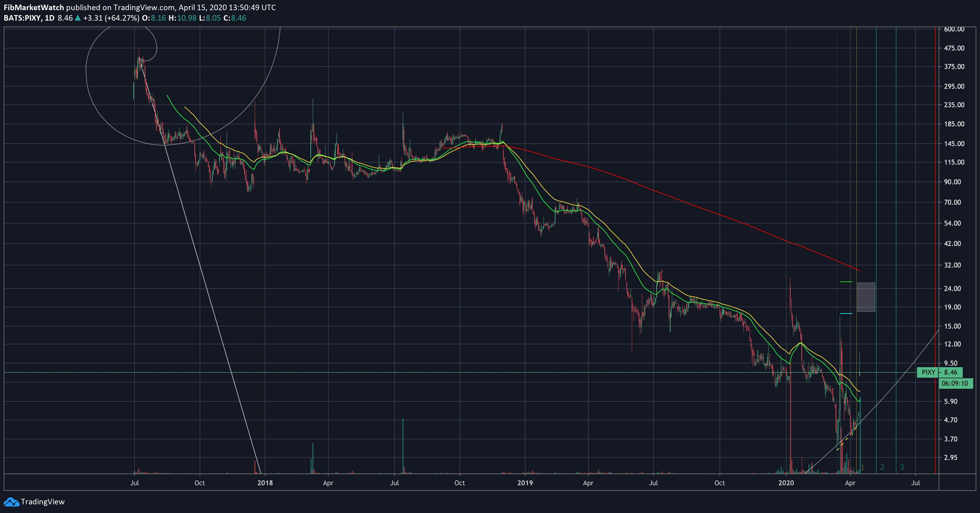Click the 4.70 price axis value
This screenshot has width=980, height=513.
tap(951, 420)
